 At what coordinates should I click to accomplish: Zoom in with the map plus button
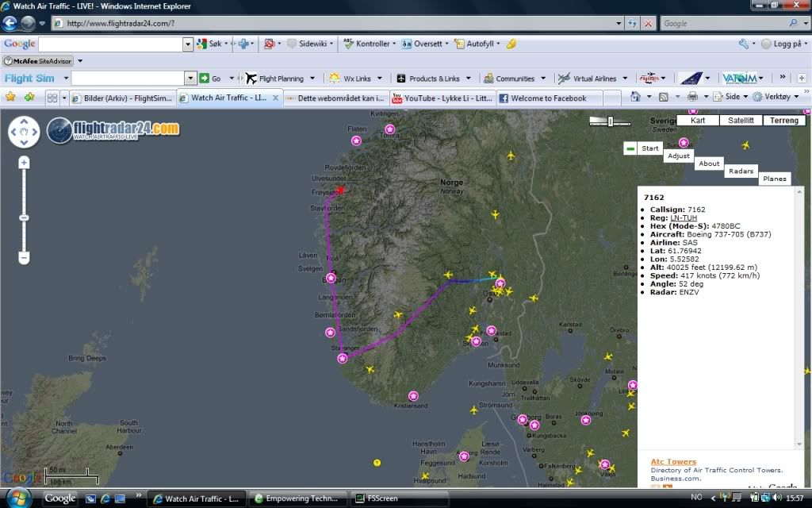pyautogui.click(x=24, y=164)
